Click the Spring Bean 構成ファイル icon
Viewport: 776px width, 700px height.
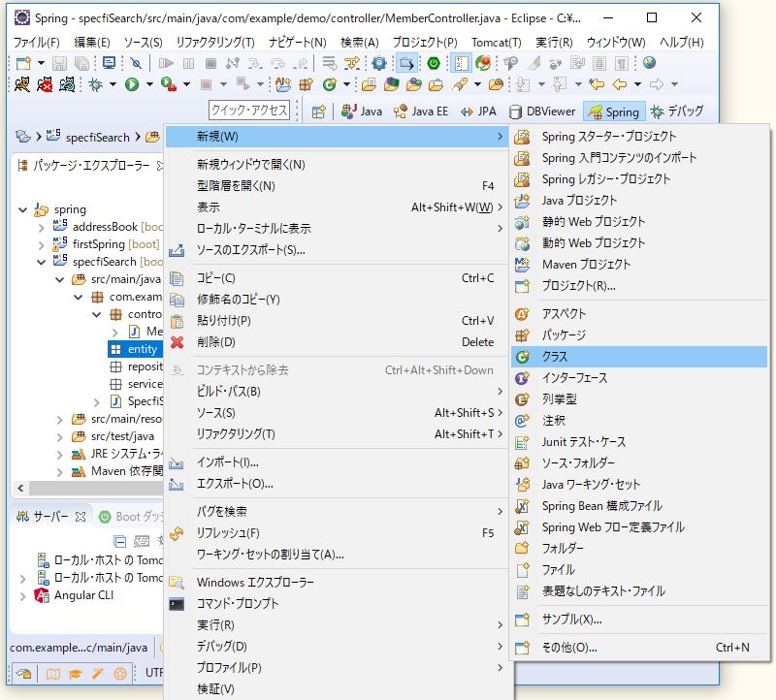522,505
